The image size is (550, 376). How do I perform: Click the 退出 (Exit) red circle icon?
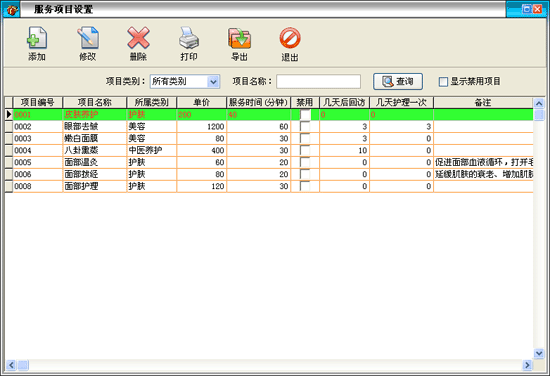tap(290, 38)
